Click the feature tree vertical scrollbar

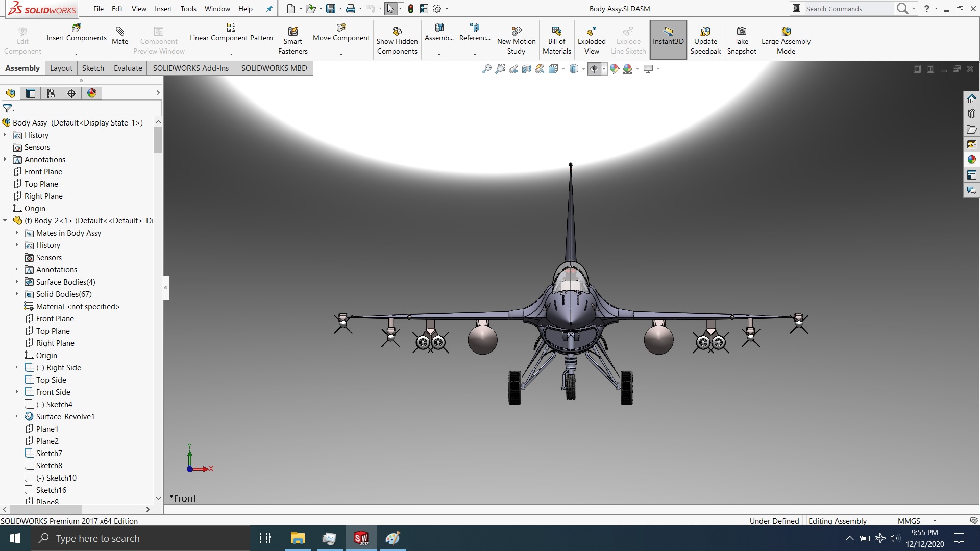click(158, 140)
